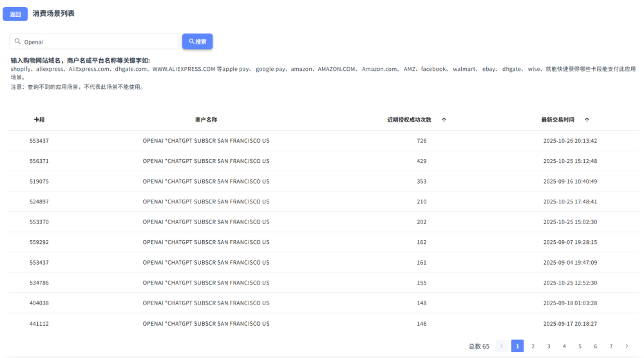Click the blue 搜索 search button
Screen dimensions: 644x358
[x=197, y=41]
